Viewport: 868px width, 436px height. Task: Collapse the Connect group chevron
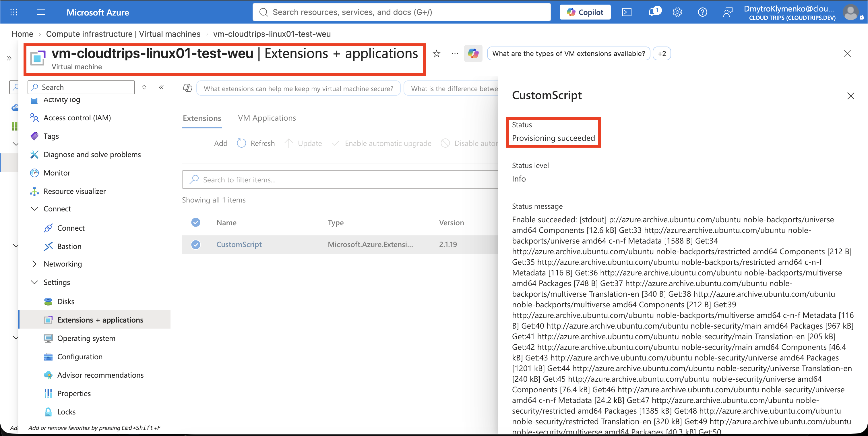[x=34, y=209]
